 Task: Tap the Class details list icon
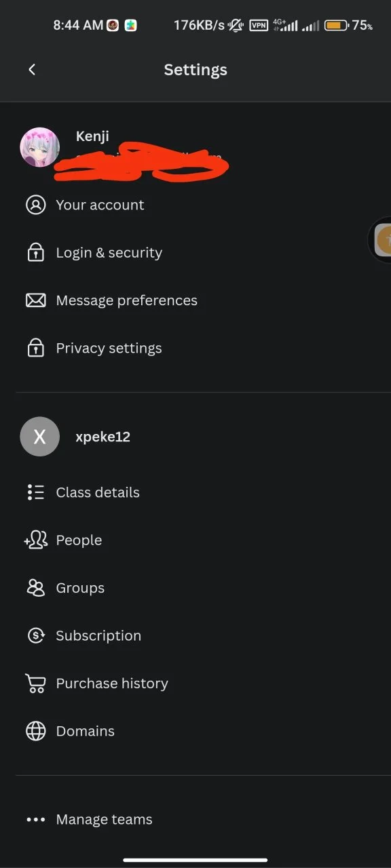point(35,492)
